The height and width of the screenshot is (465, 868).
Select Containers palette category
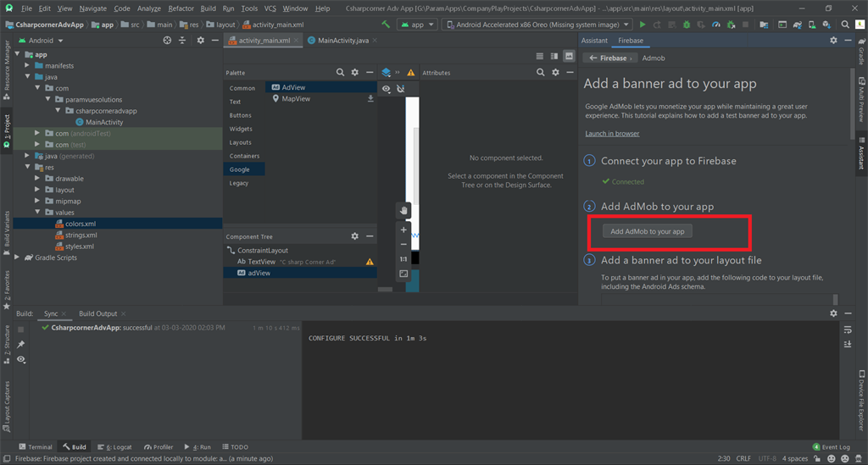click(244, 156)
